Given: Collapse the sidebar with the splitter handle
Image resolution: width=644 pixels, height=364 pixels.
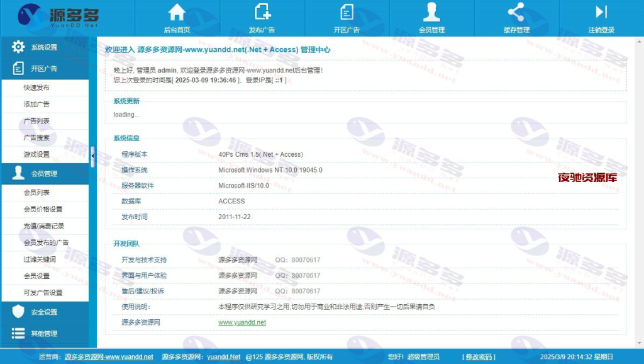Looking at the screenshot, I should [x=92, y=156].
